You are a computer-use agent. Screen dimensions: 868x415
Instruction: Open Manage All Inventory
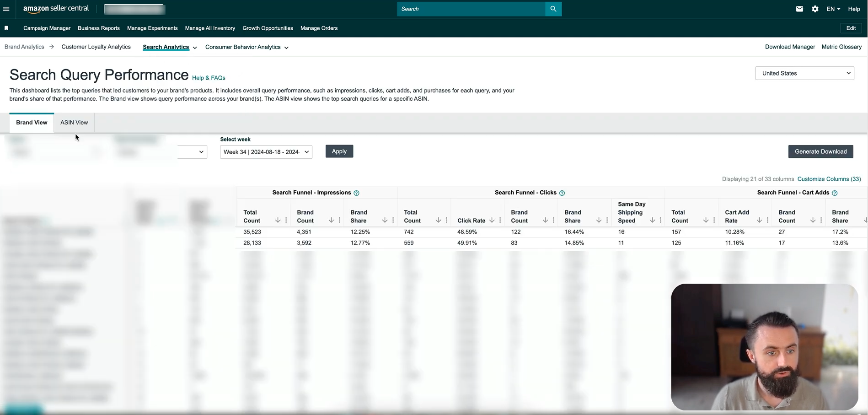coord(210,28)
